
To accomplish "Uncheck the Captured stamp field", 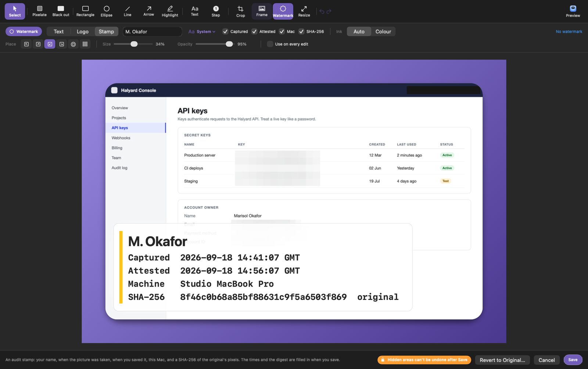I will (235, 32).
